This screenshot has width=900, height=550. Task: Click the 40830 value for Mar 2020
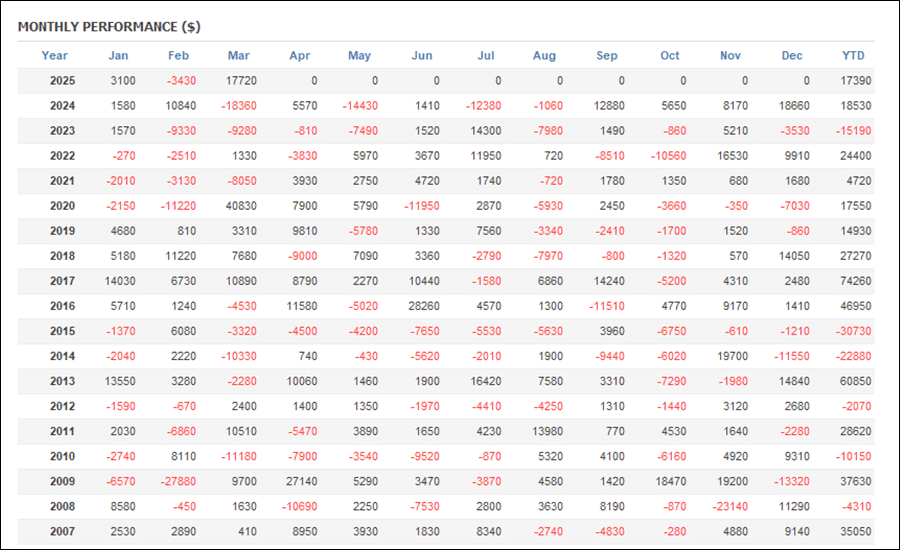point(241,206)
